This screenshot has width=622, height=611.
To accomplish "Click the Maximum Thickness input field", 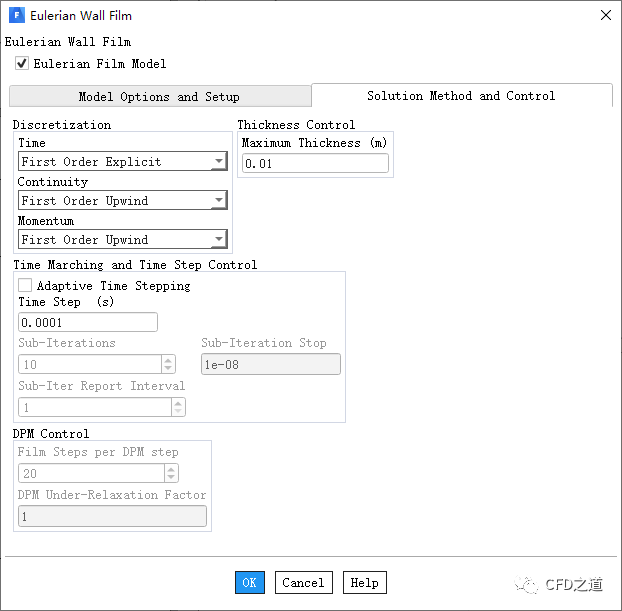I will point(314,163).
